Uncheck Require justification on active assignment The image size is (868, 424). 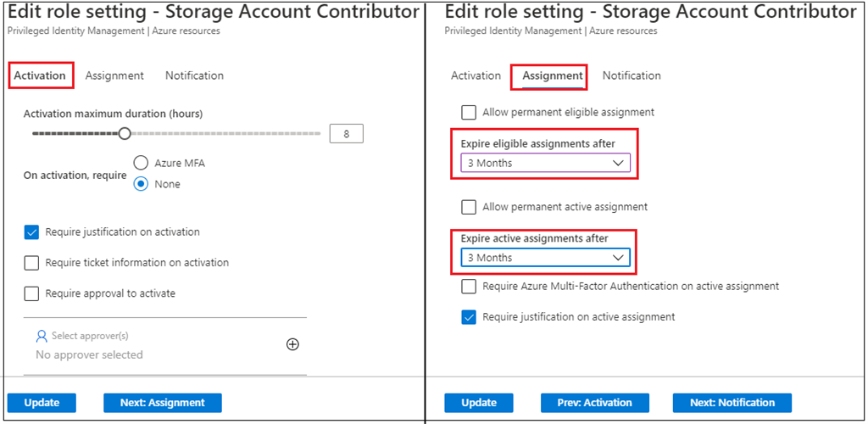[x=469, y=317]
